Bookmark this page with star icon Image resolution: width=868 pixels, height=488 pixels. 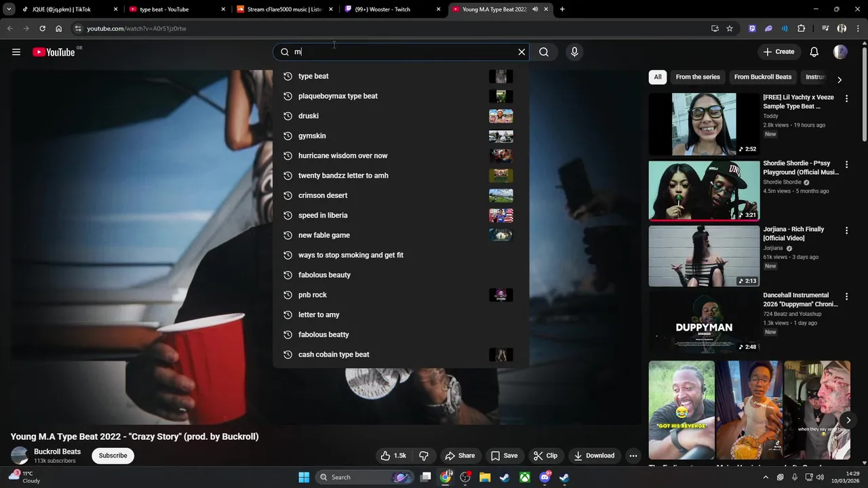pos(730,28)
